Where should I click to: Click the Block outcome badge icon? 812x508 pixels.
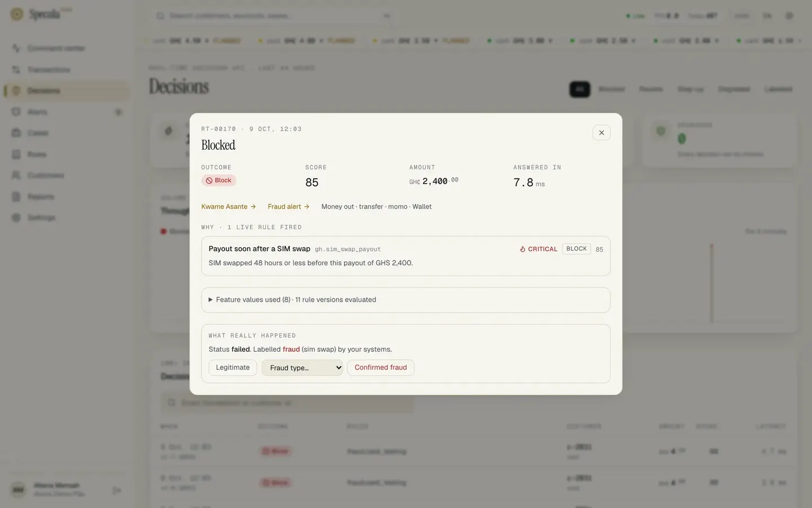pyautogui.click(x=209, y=181)
